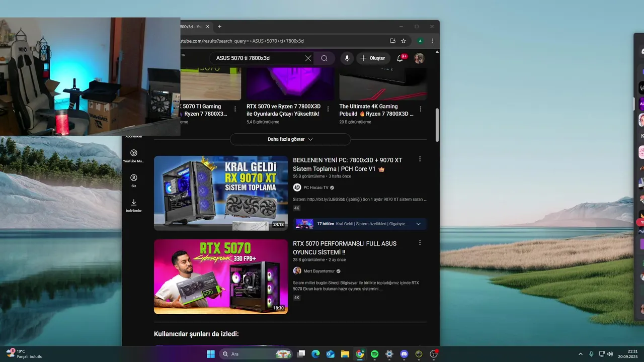Open File Explorer from taskbar
This screenshot has width=644, height=362.
(x=345, y=354)
